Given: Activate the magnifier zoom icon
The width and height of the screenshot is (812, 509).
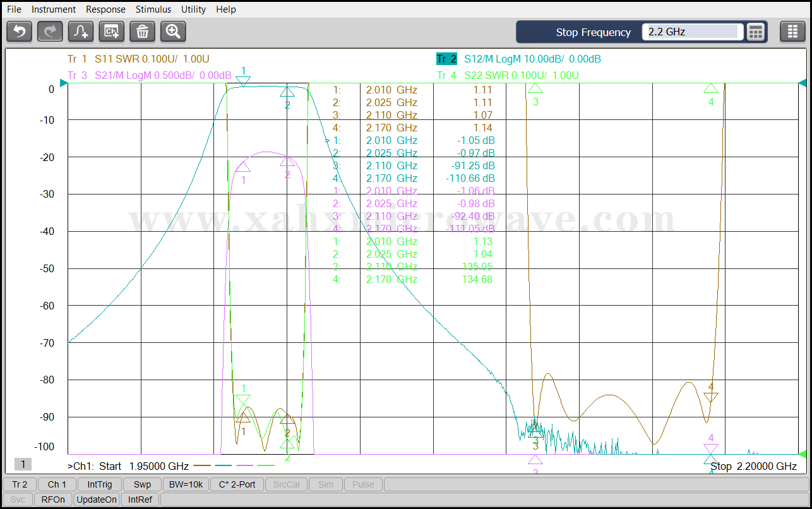Looking at the screenshot, I should (173, 32).
